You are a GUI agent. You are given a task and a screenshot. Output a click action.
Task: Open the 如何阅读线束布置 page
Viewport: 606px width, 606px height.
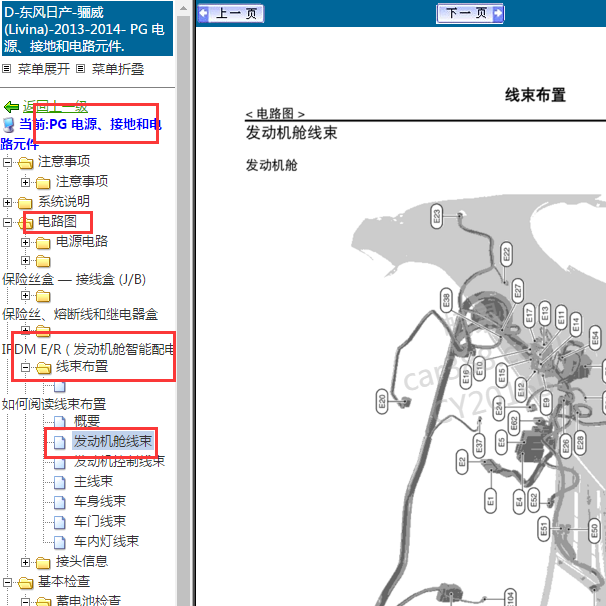click(x=54, y=404)
